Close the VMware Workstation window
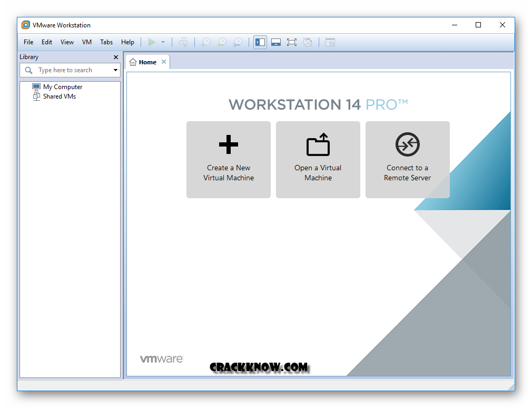The width and height of the screenshot is (532, 408). click(x=503, y=25)
